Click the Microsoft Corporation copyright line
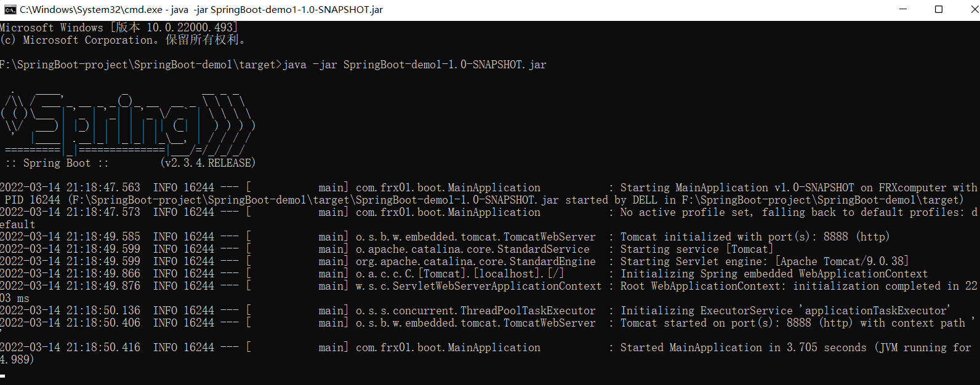 point(123,40)
